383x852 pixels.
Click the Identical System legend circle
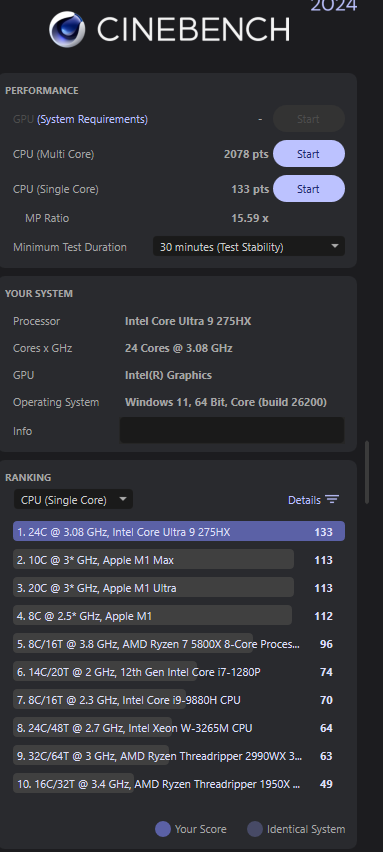(x=255, y=829)
